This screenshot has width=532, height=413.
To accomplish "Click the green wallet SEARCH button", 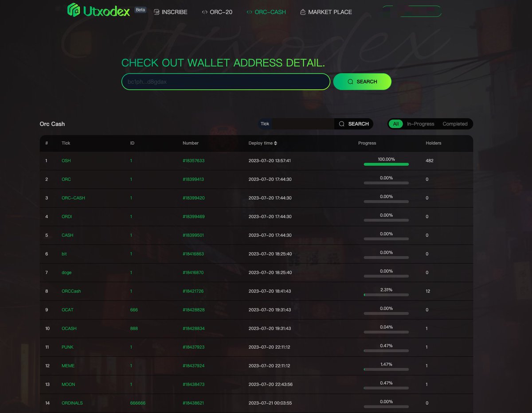I will click(362, 82).
